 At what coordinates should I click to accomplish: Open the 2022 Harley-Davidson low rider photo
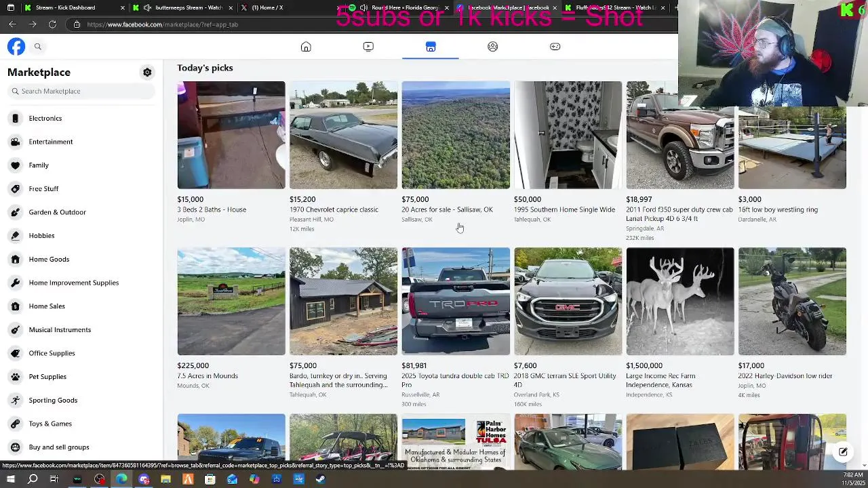792,302
